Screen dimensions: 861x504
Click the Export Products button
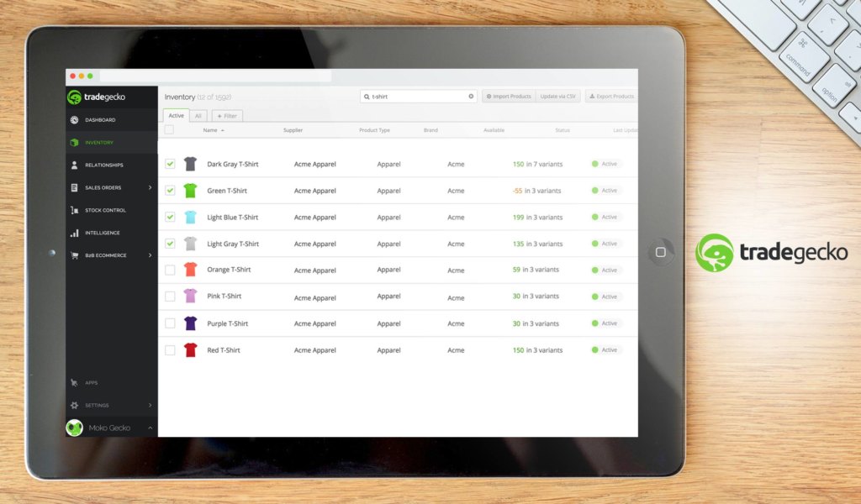coord(611,96)
